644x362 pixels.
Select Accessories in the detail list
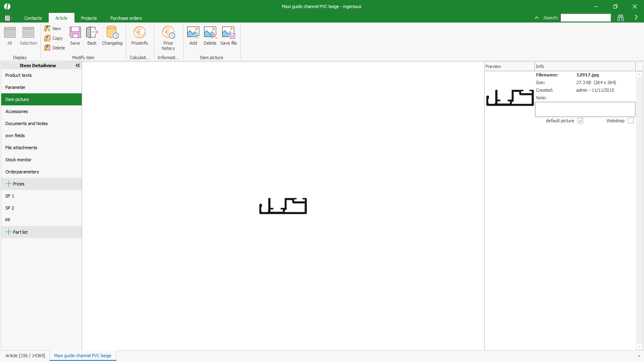[x=17, y=111]
